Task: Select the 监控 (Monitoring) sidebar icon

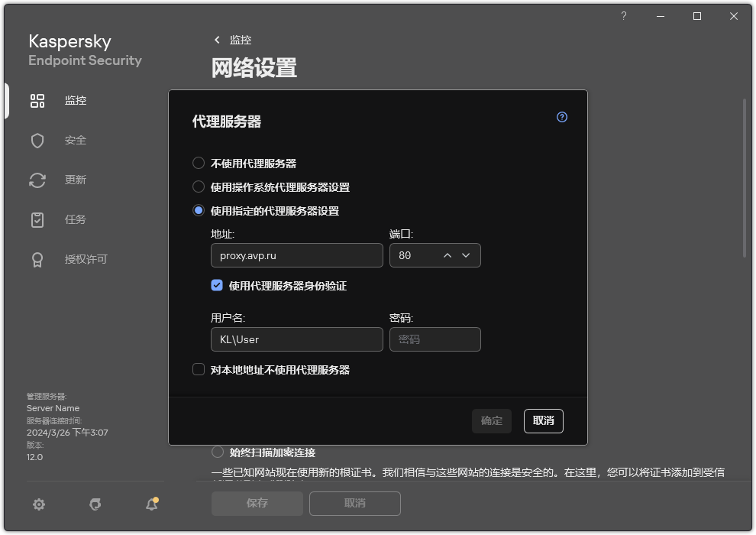Action: [37, 100]
